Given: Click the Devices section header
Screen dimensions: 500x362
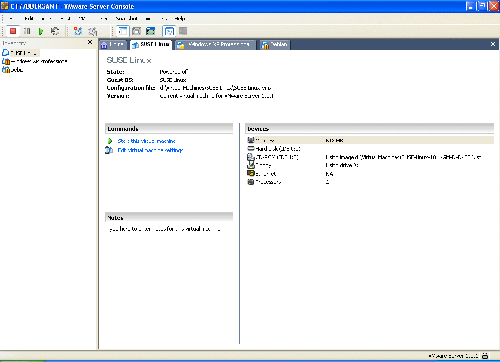Looking at the screenshot, I should (x=370, y=129).
